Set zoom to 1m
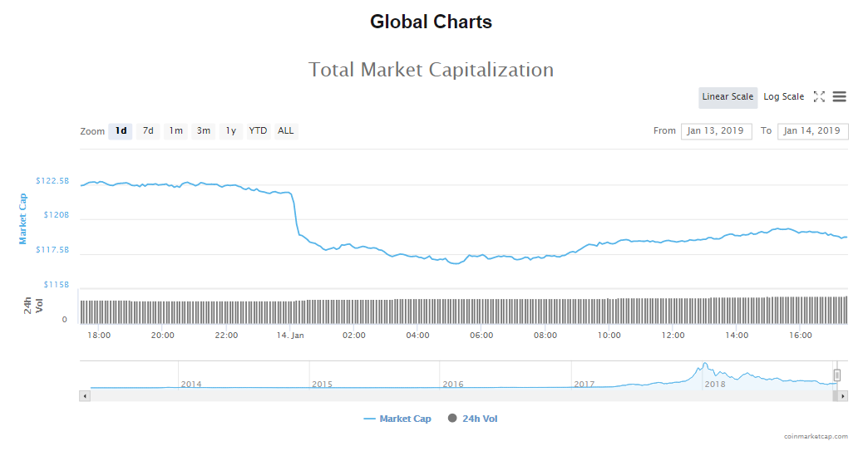Viewport: 868px width, 451px height. point(175,131)
